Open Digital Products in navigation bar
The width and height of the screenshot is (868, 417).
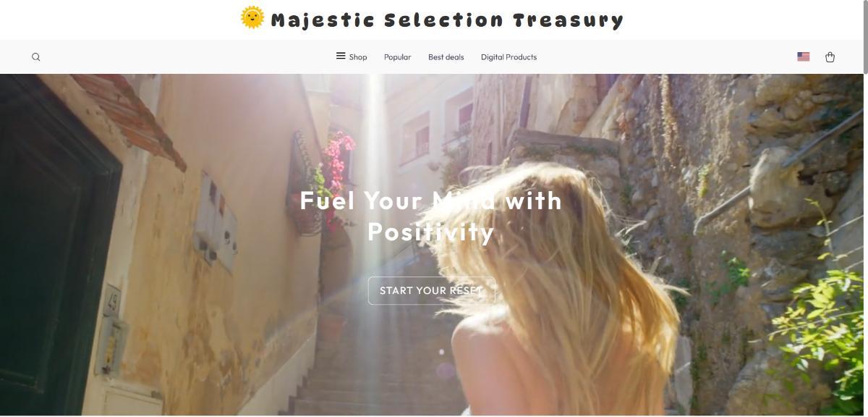pyautogui.click(x=509, y=57)
